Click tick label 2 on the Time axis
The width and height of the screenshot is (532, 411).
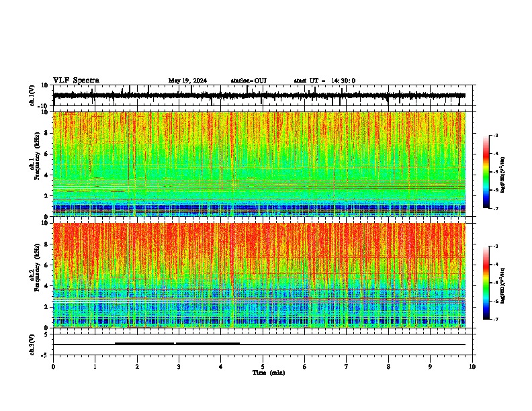pos(137,367)
